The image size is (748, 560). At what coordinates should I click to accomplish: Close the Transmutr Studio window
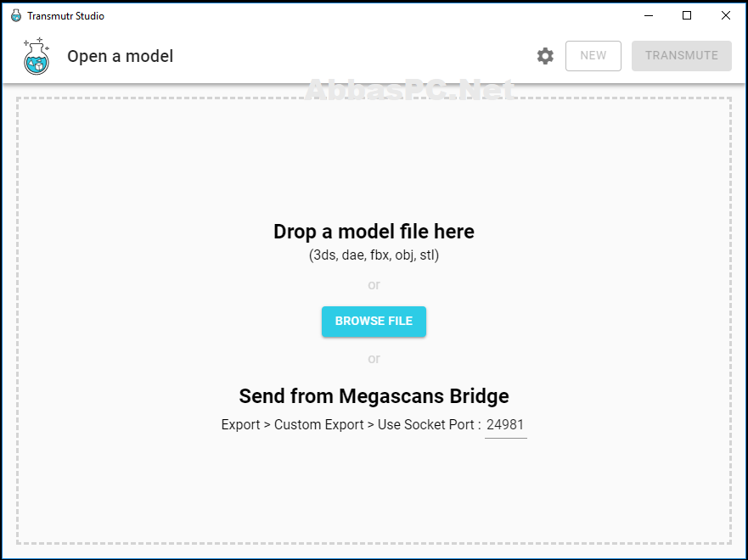(726, 16)
